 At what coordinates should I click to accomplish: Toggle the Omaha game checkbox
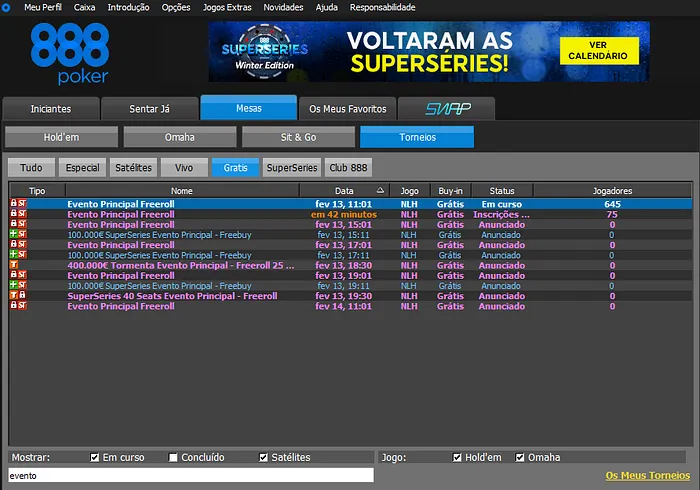pyautogui.click(x=520, y=457)
